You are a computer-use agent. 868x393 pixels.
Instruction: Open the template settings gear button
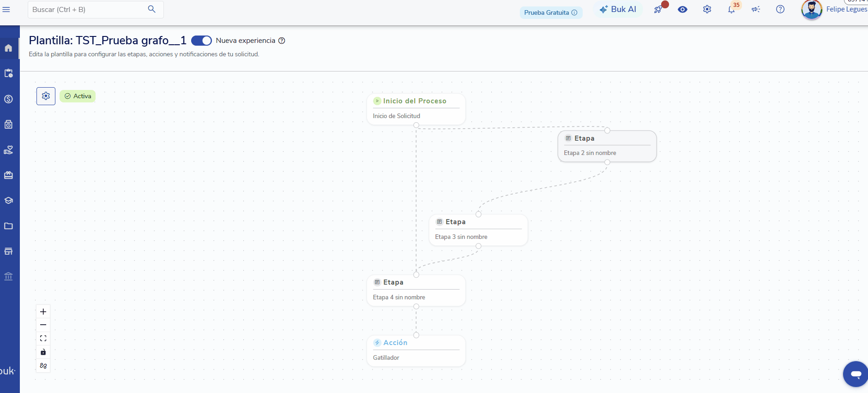point(46,96)
